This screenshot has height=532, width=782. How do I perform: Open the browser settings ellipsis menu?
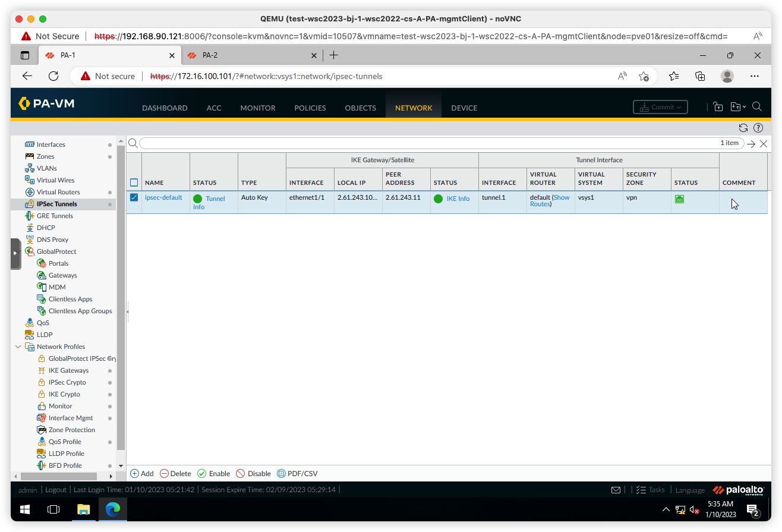pos(755,76)
